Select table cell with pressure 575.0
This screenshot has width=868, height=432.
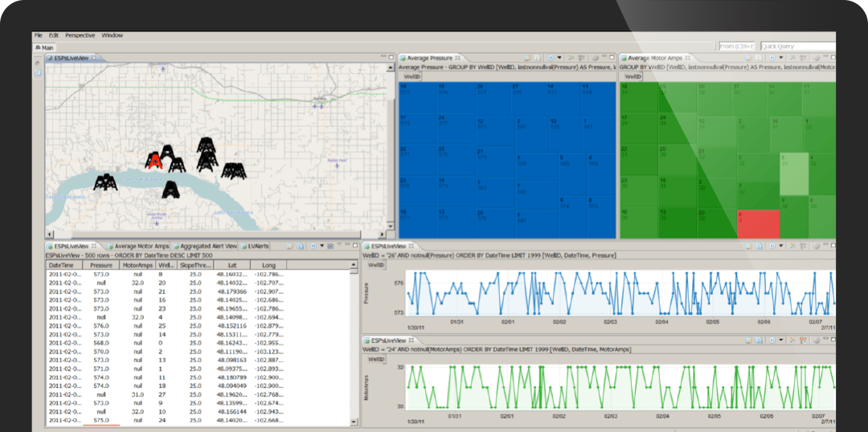101,421
